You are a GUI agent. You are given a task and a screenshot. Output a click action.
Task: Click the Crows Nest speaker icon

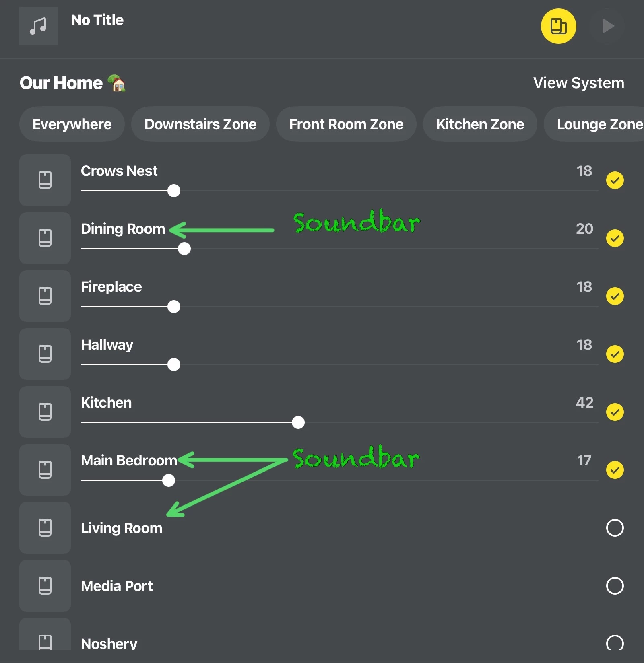(45, 180)
